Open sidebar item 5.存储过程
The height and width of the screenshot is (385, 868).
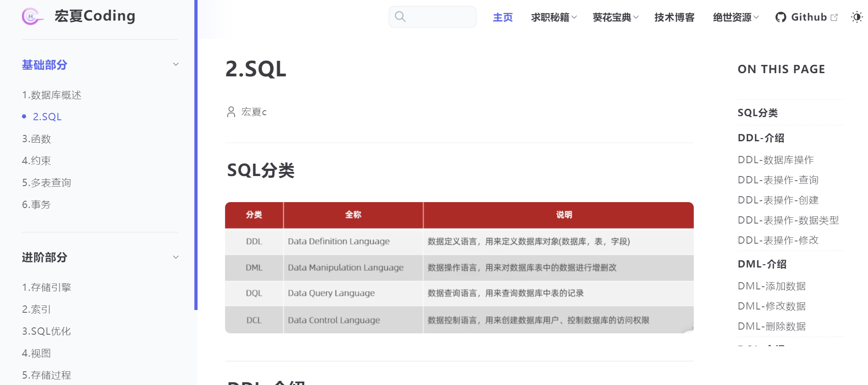point(47,375)
